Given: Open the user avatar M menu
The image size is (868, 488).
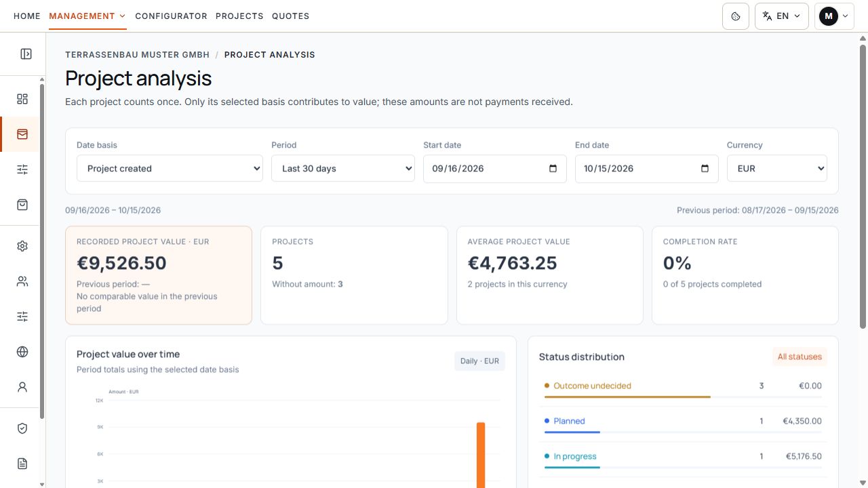Looking at the screenshot, I should [x=834, y=16].
